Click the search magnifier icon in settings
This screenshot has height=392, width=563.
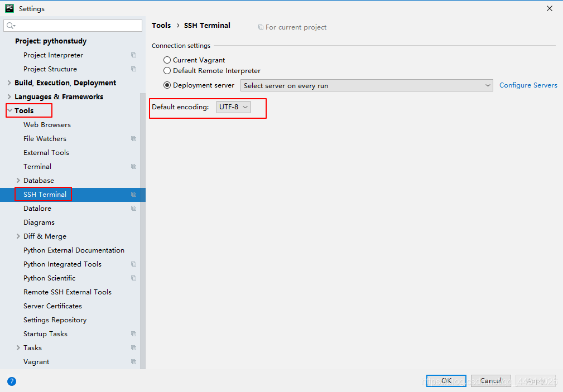click(11, 26)
